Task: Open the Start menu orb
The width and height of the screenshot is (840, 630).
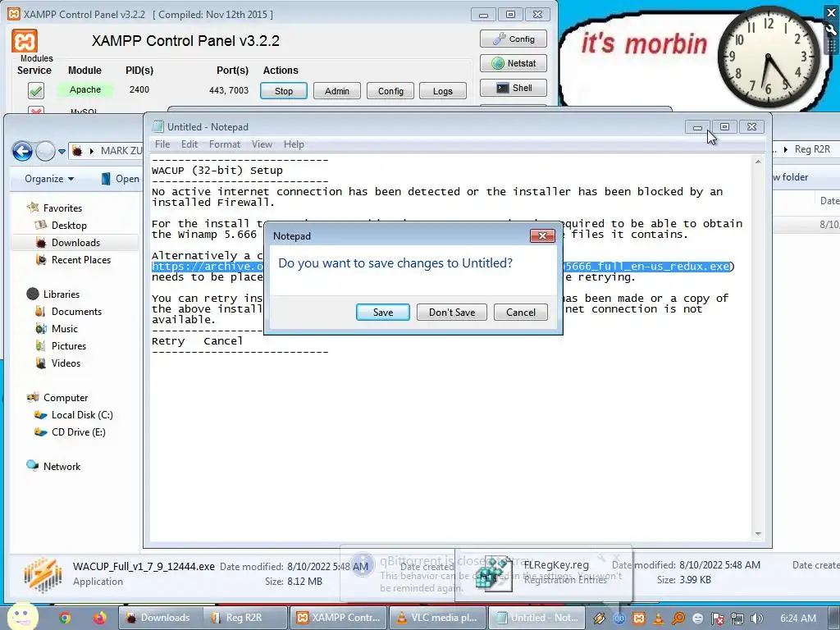Action: (x=22, y=617)
